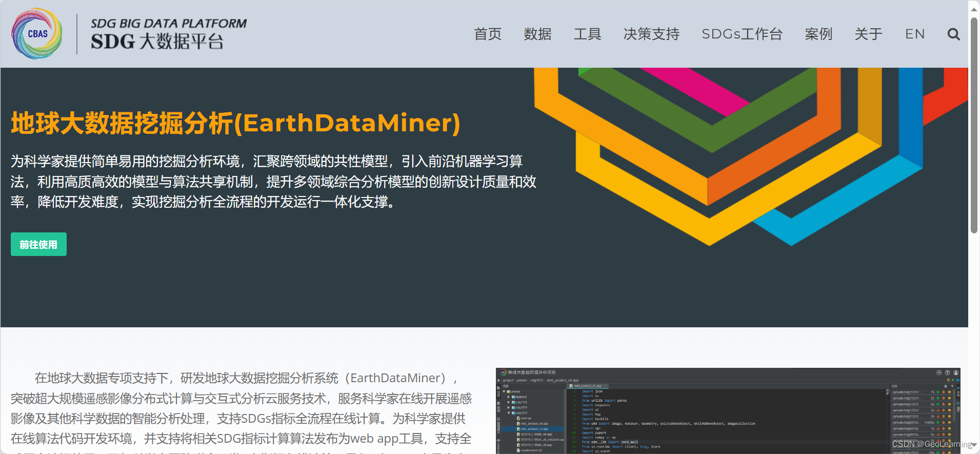The height and width of the screenshot is (454, 980).
Task: Switch language via EN link
Action: tap(915, 34)
